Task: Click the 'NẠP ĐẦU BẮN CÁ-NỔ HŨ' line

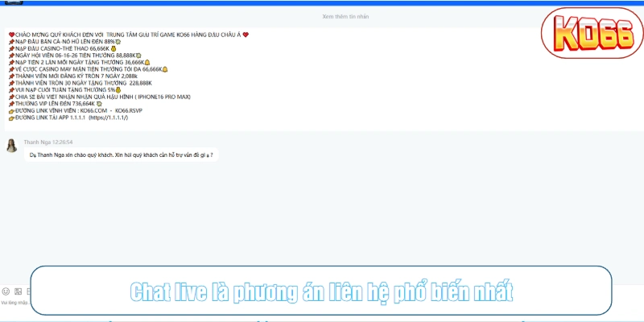Action: [x=64, y=42]
